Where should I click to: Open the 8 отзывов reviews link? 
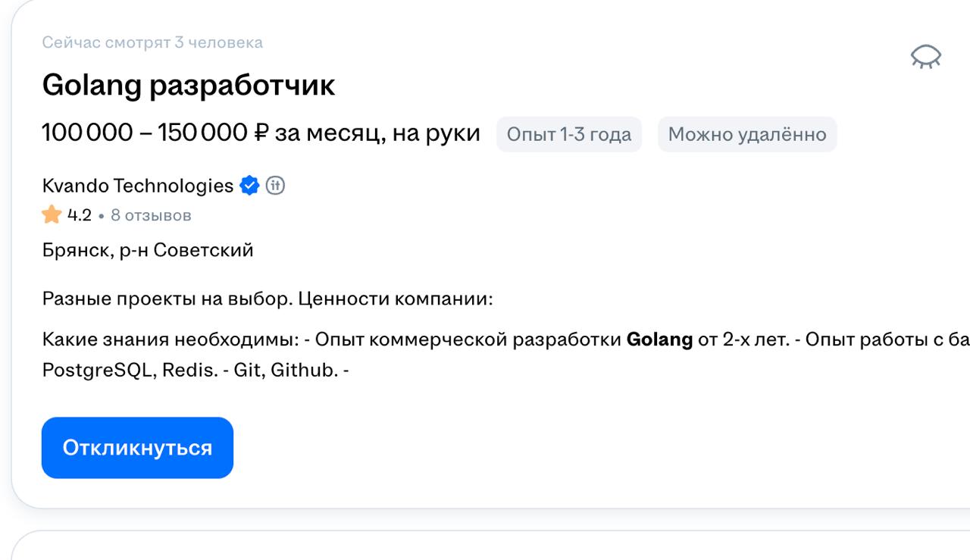[x=151, y=216]
